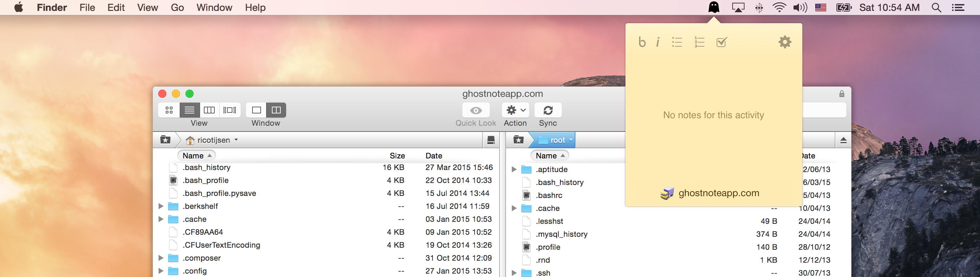Click the Ghostnote ghost icon in menu bar
The image size is (980, 277).
click(x=714, y=7)
